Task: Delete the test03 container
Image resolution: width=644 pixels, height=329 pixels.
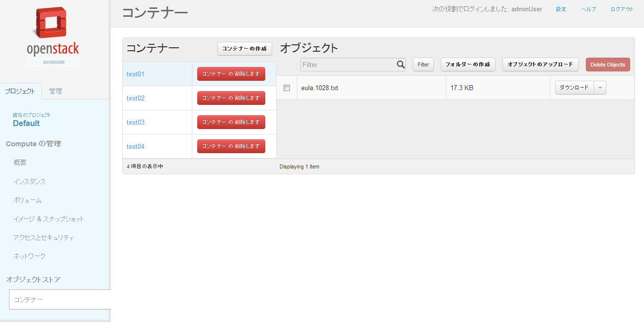Action: pos(231,122)
